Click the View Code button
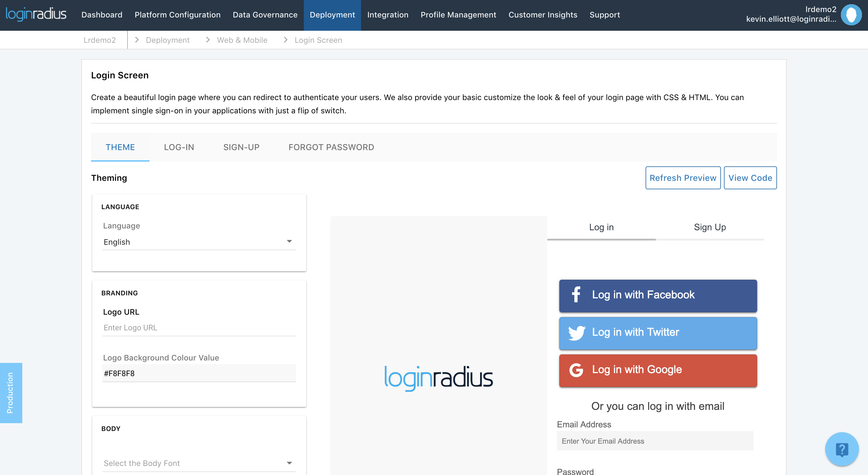 pyautogui.click(x=750, y=178)
